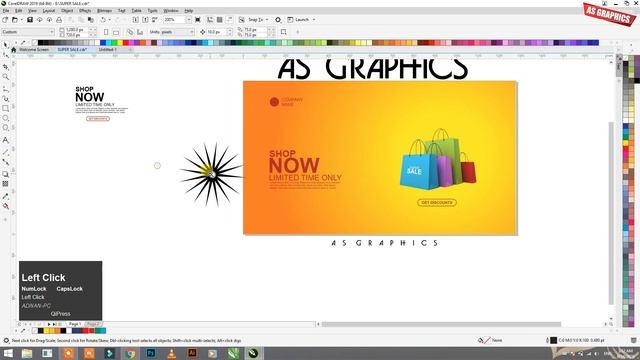Click the GET DISCOUNTS button on orange banner
This screenshot has height=360, width=640.
click(437, 202)
